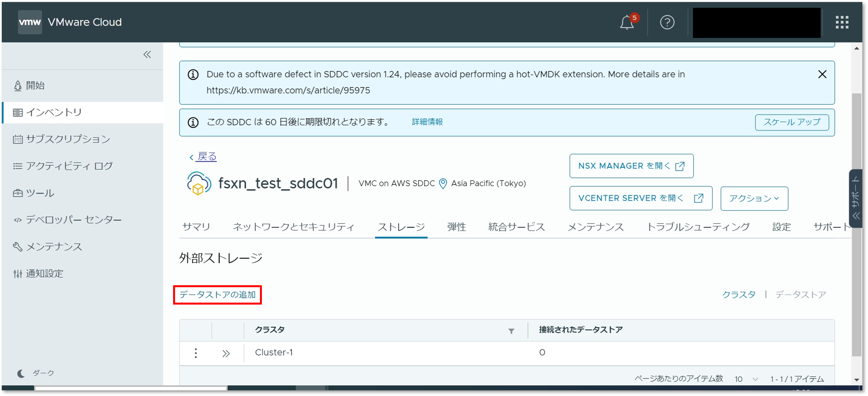Viewport: 868px width, 396px height.
Task: Collapse the left sidebar with double chevron
Action: pyautogui.click(x=147, y=55)
